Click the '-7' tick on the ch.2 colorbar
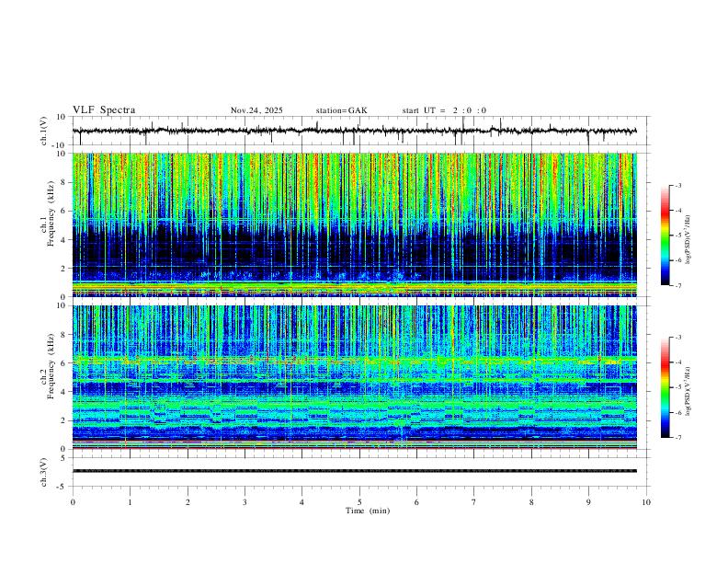The width and height of the screenshot is (728, 563). (x=678, y=438)
